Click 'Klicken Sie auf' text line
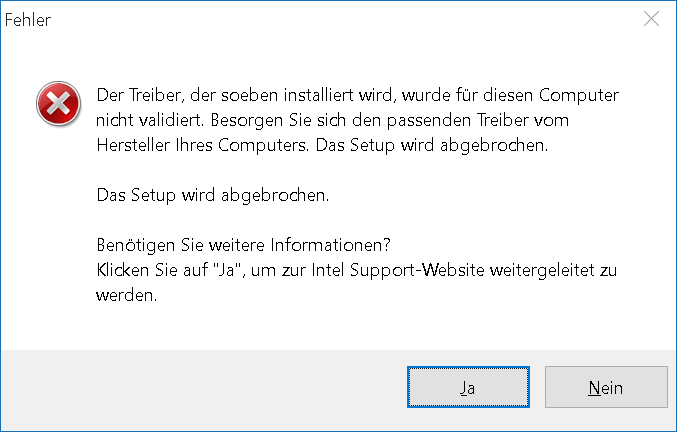 [x=148, y=271]
